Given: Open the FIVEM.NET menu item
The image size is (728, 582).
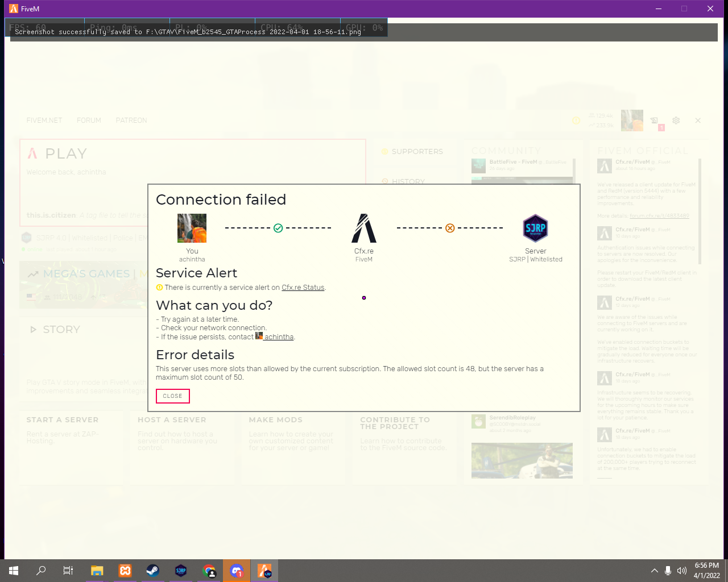Looking at the screenshot, I should (x=44, y=120).
